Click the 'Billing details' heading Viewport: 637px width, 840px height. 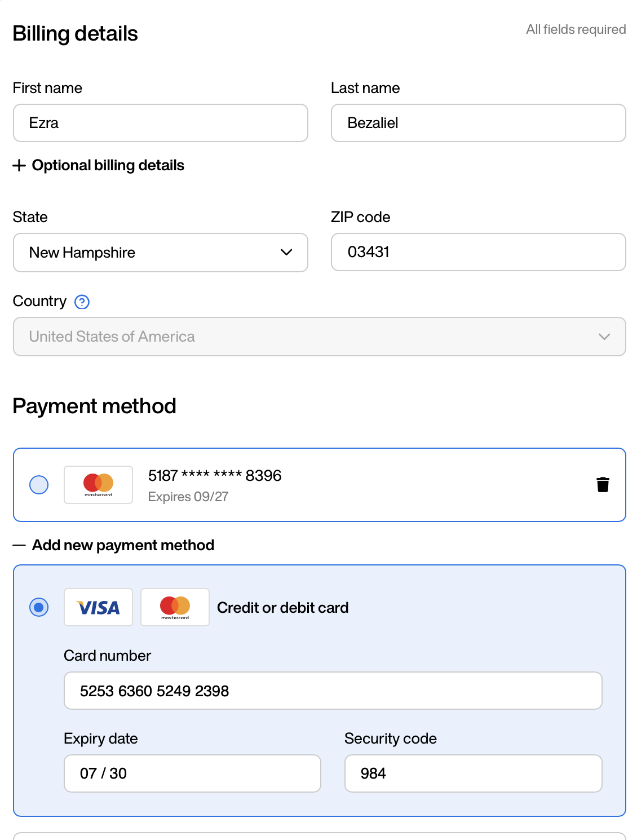76,34
